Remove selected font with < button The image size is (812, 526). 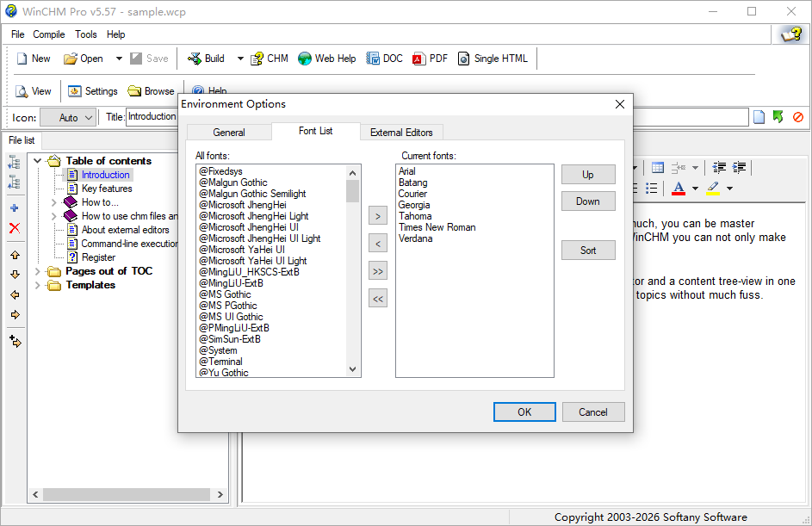[x=378, y=244]
